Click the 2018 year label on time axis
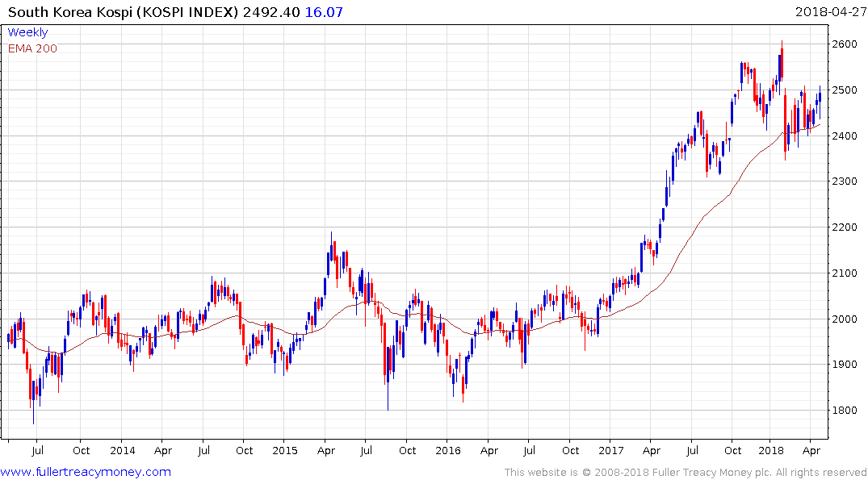This screenshot has height=484, width=868. pyautogui.click(x=771, y=450)
